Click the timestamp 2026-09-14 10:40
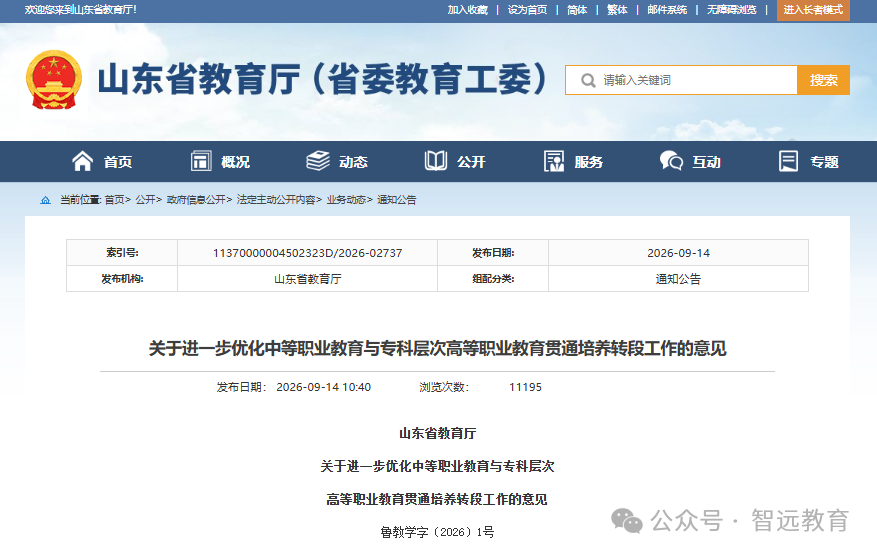 coord(323,387)
